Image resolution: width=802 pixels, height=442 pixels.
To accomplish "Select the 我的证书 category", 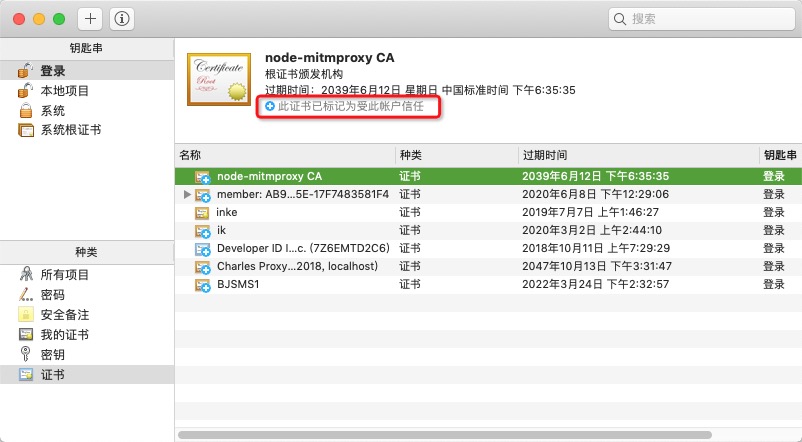I will tap(87, 335).
